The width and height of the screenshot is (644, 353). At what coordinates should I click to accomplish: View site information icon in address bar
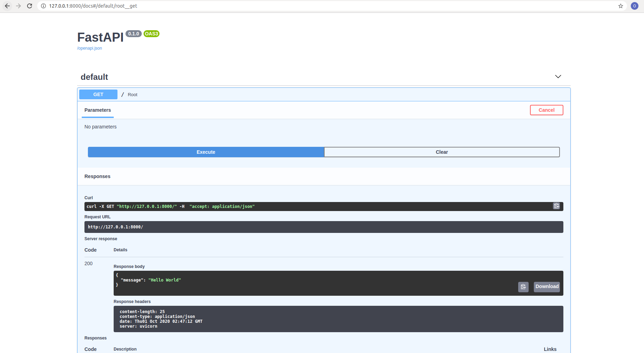point(43,6)
